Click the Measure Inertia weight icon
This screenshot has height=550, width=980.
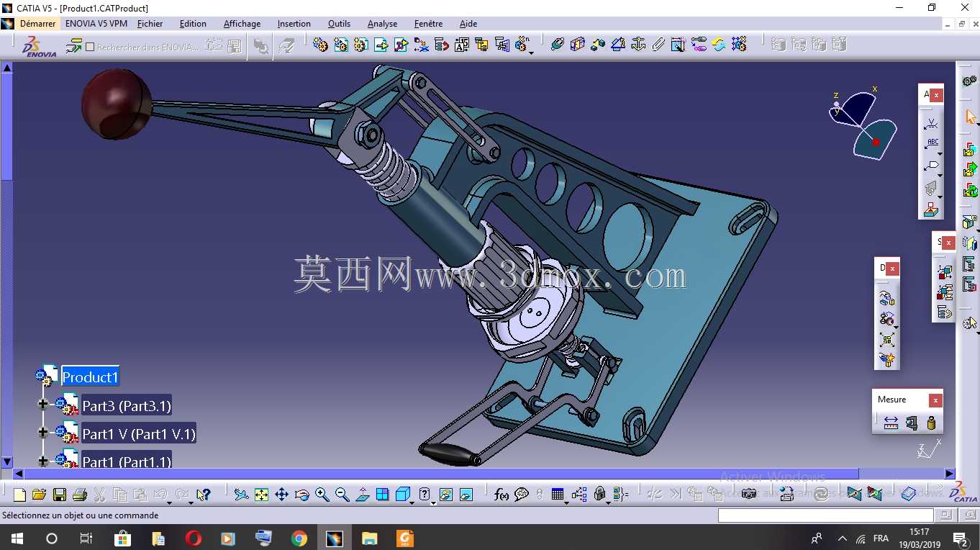[x=932, y=423]
